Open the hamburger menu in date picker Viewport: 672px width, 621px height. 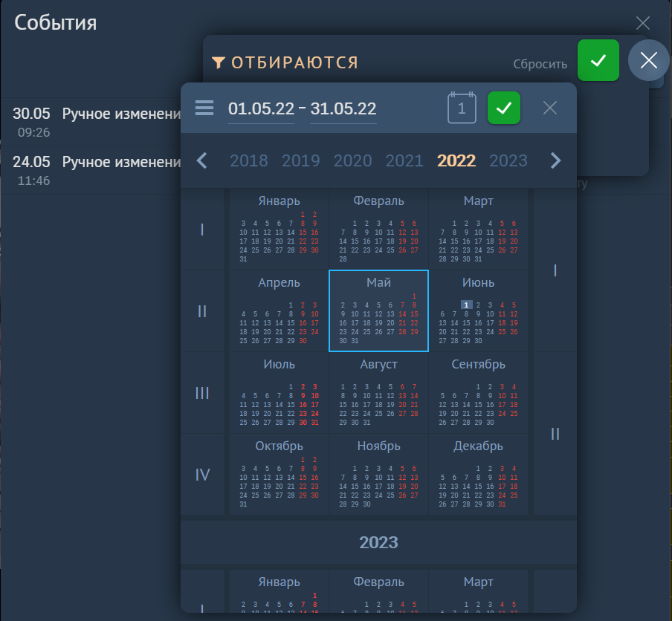click(204, 108)
